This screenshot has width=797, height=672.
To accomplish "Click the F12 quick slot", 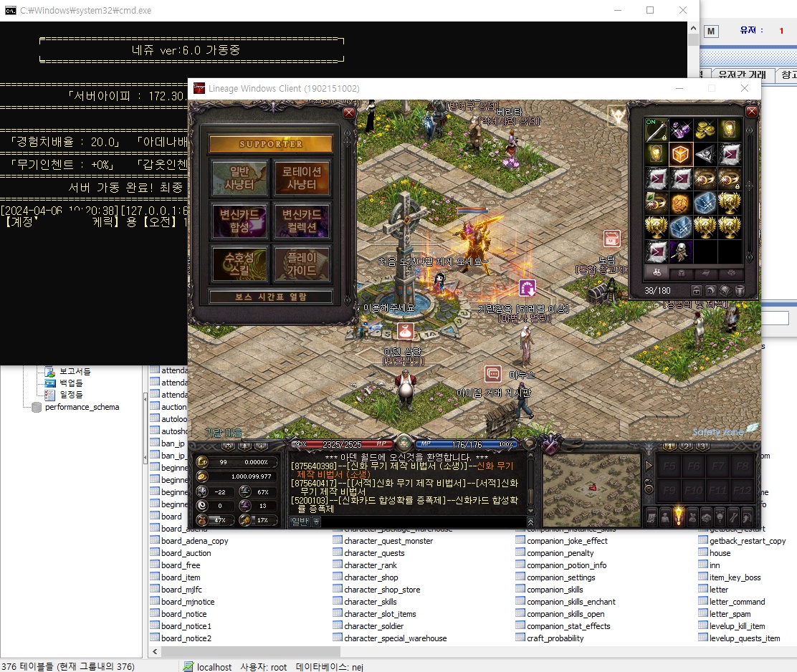I will [742, 491].
